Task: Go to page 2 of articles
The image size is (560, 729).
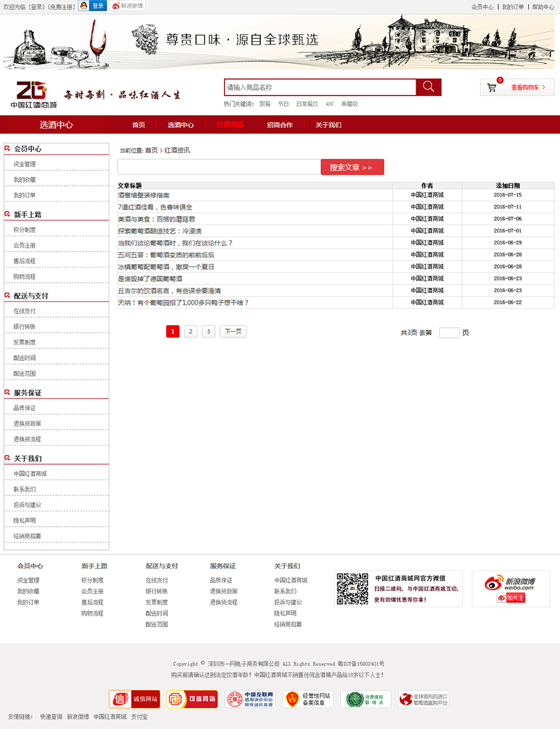Action: coord(190,332)
